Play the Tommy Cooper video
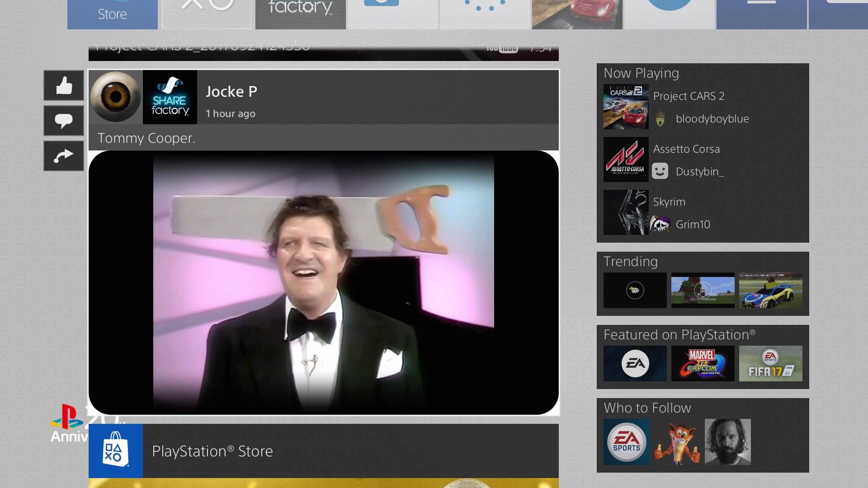The height and width of the screenshot is (488, 868). pyautogui.click(x=324, y=282)
